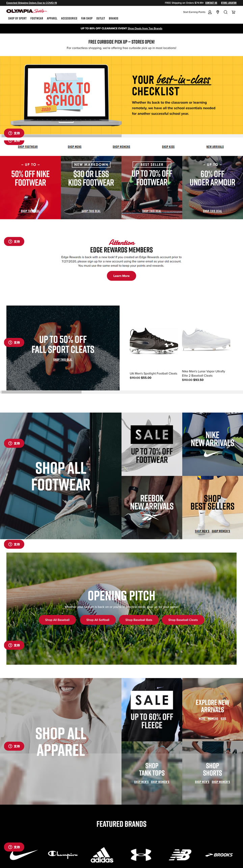Open the UA Spotlight Football Cleats thumbnail

pyautogui.click(x=154, y=341)
